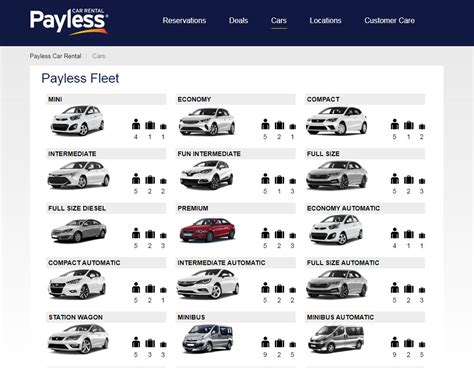Click the FULL SIZE DIESEL category header

click(x=106, y=208)
